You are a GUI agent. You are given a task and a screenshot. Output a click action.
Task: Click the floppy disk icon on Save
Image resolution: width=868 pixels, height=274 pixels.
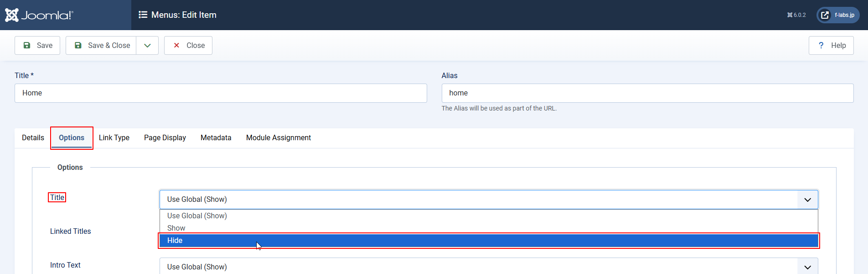27,45
